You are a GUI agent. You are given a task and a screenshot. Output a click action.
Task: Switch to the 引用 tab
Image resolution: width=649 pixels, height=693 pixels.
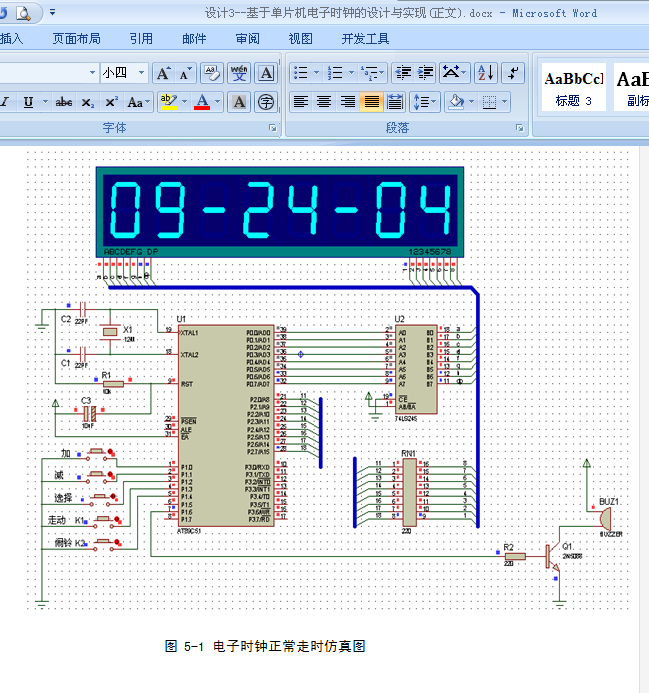coord(141,39)
